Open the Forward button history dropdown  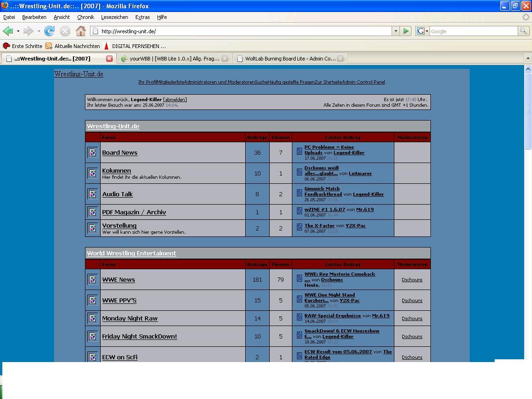pos(39,31)
